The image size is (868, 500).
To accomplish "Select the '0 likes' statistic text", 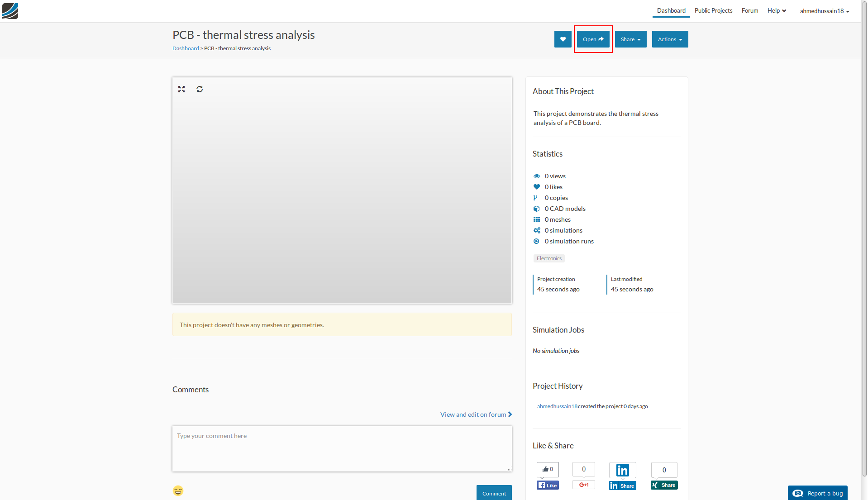I will pyautogui.click(x=553, y=187).
